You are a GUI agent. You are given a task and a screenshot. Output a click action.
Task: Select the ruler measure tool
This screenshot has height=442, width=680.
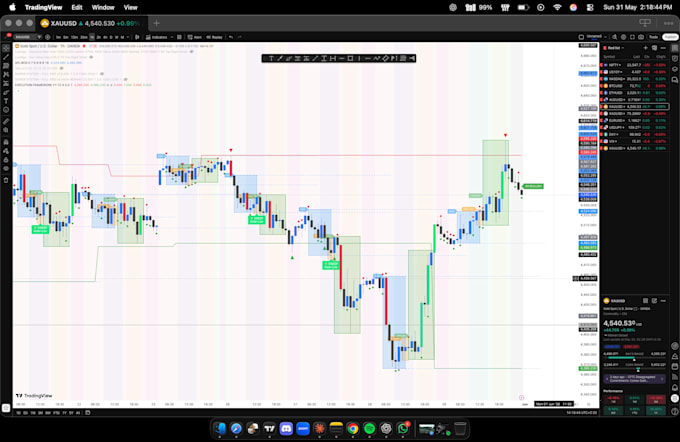[6, 121]
